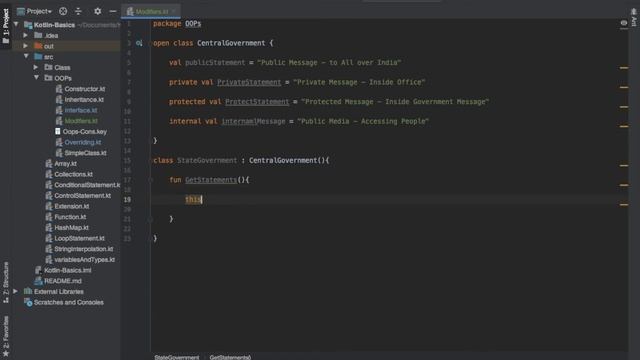Click CentralGovernment class name on line 3
This screenshot has width=640, height=360.
[x=231, y=43]
